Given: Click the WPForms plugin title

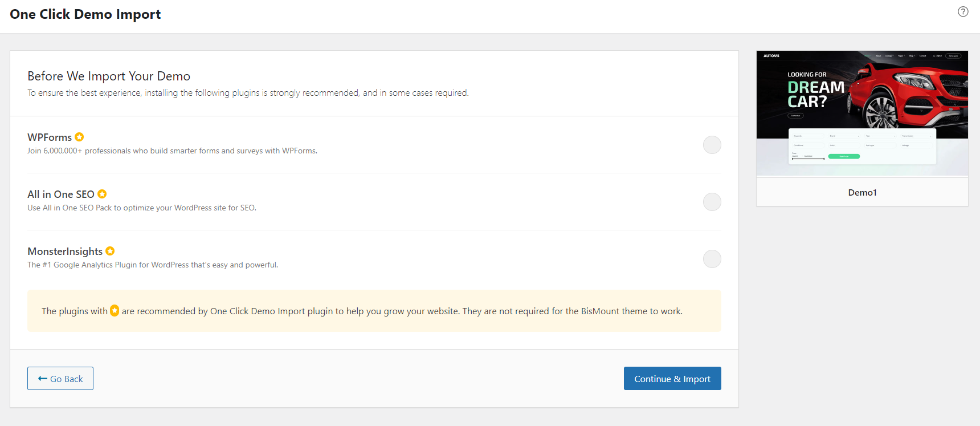Looking at the screenshot, I should click(x=50, y=137).
